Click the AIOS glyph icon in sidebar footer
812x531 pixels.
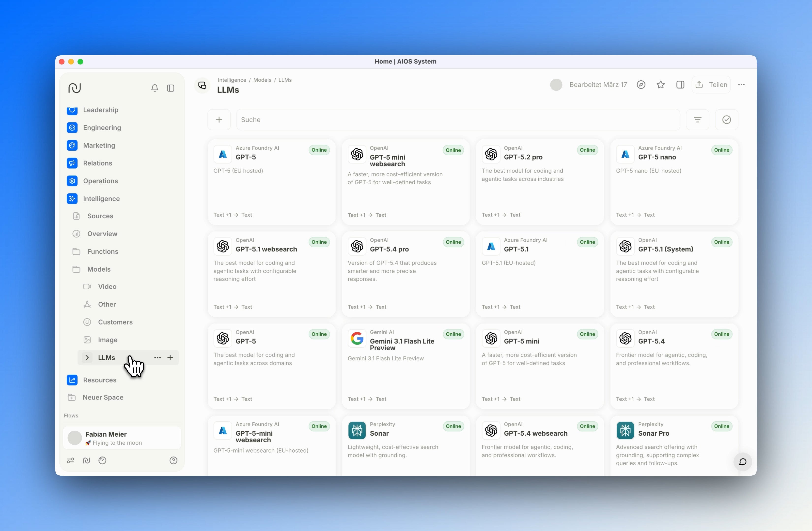coord(86,460)
